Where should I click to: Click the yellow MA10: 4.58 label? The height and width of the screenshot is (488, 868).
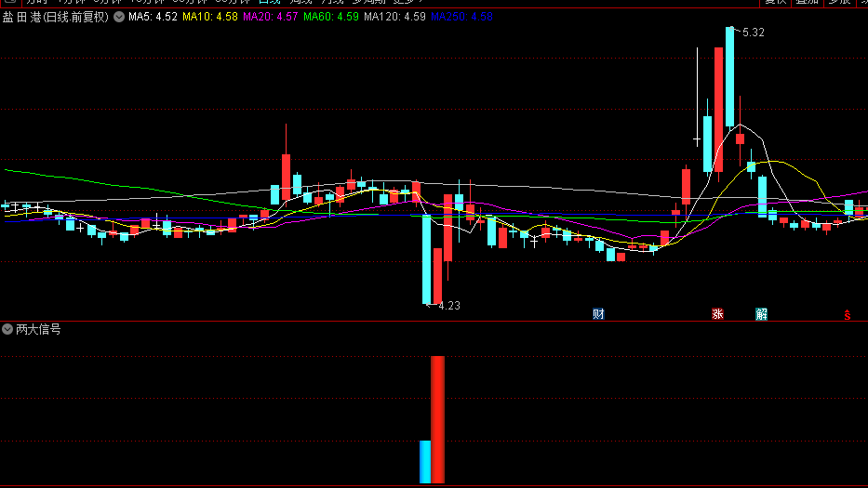click(210, 17)
